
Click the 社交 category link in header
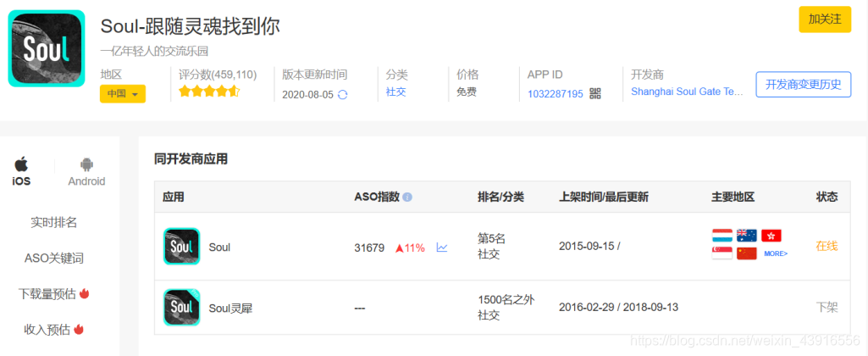pyautogui.click(x=395, y=92)
